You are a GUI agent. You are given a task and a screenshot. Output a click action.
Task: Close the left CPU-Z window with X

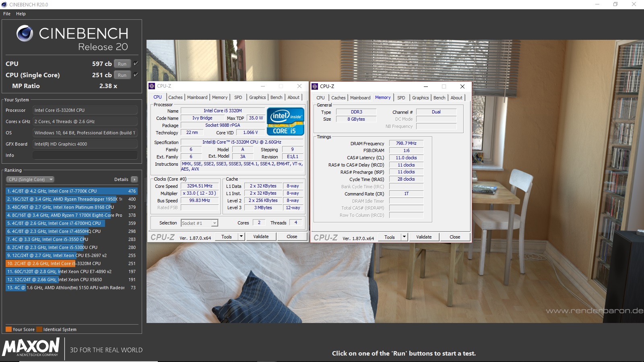coord(299,86)
